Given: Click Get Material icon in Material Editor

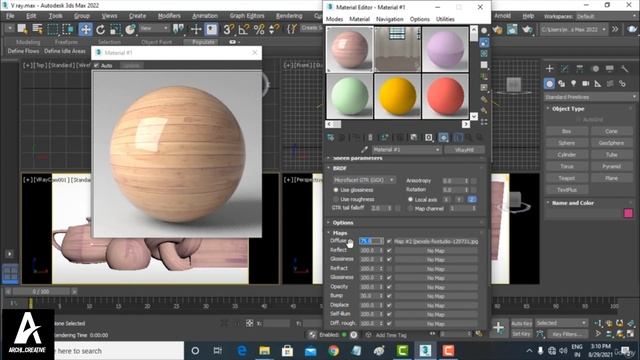Looking at the screenshot, I should pyautogui.click(x=331, y=138).
